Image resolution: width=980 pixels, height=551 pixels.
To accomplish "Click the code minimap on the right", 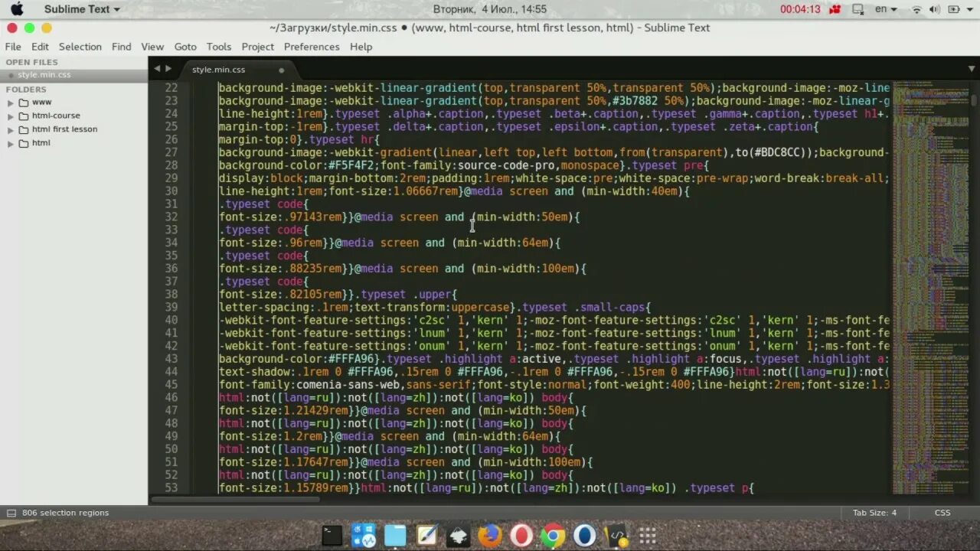I will point(931,287).
